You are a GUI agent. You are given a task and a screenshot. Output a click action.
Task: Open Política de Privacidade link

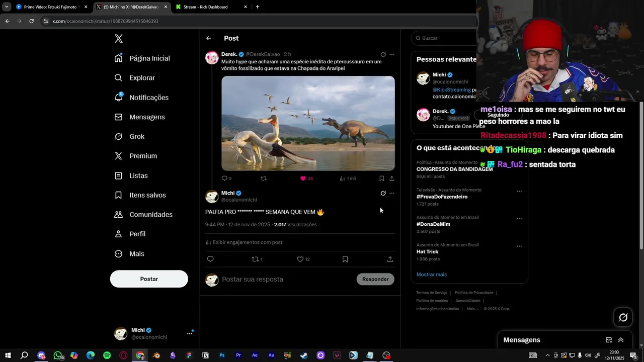(474, 293)
